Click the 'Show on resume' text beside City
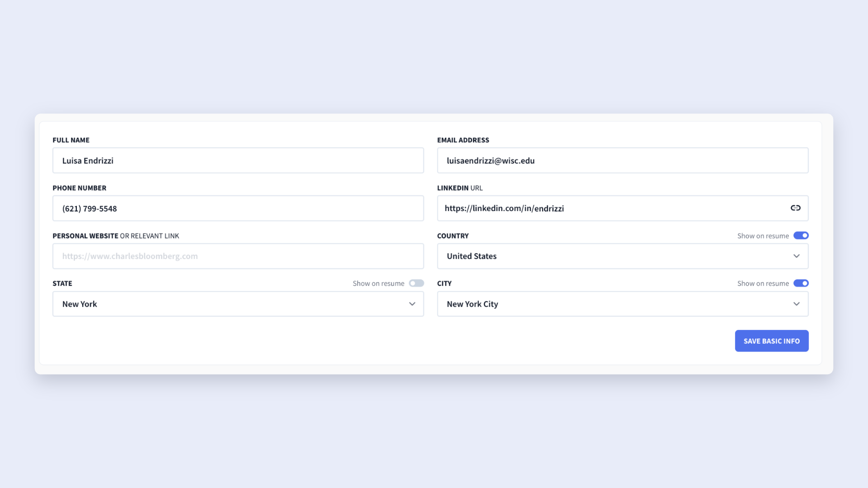The height and width of the screenshot is (488, 868). [x=763, y=283]
